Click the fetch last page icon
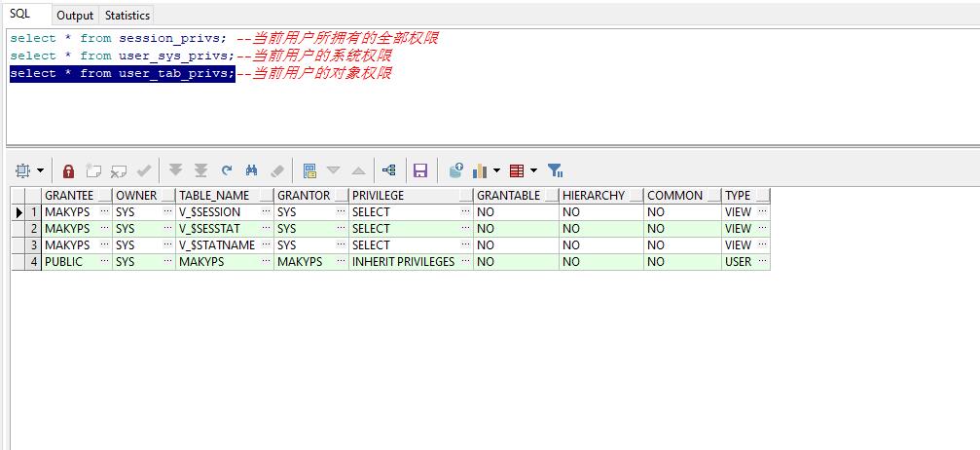 (x=200, y=170)
